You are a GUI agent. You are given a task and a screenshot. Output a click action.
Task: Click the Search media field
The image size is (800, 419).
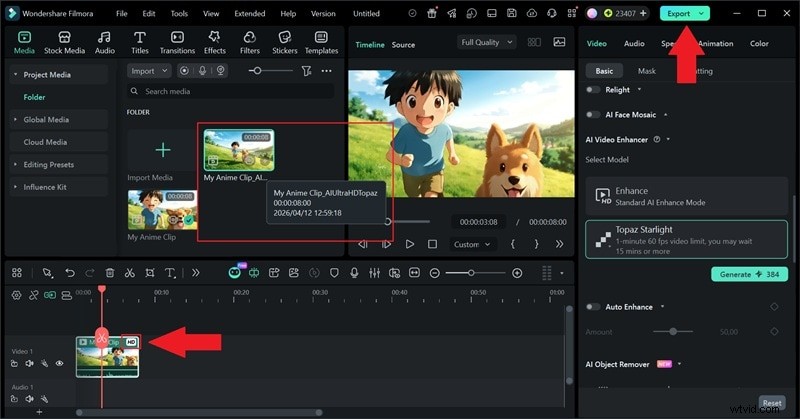click(x=231, y=91)
